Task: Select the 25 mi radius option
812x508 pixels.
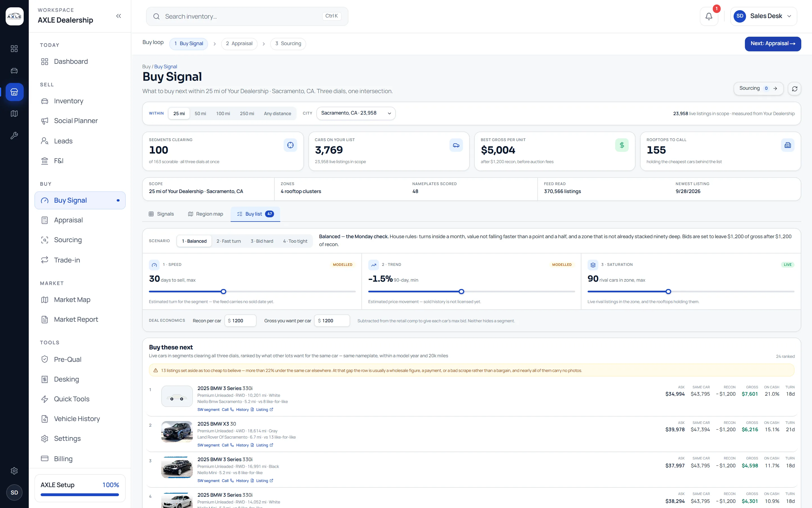Action: coord(179,113)
